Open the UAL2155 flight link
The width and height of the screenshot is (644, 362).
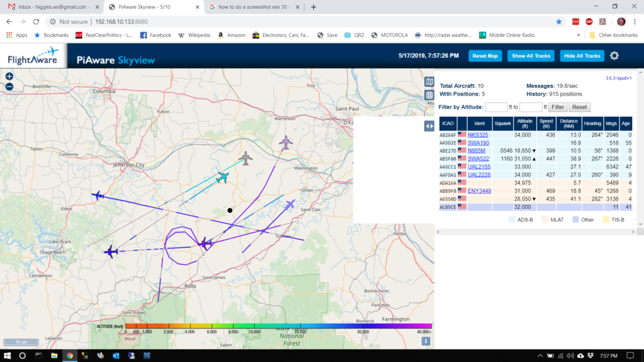[479, 167]
